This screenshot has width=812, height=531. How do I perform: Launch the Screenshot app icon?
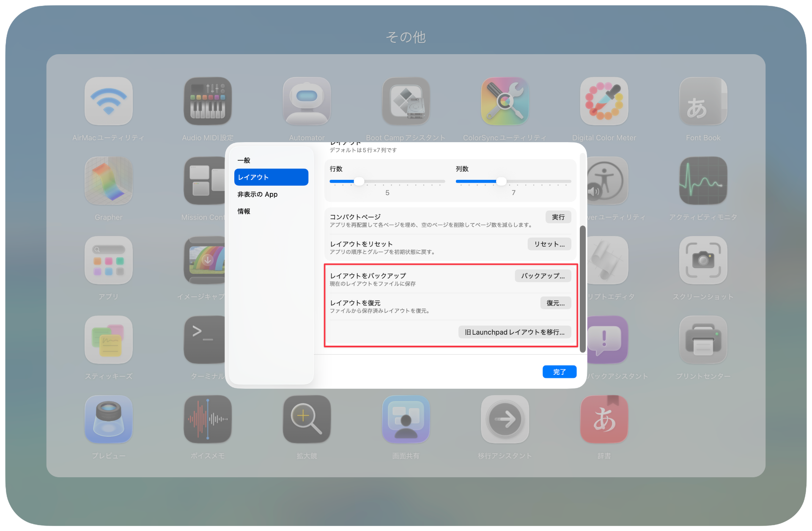[x=703, y=261]
